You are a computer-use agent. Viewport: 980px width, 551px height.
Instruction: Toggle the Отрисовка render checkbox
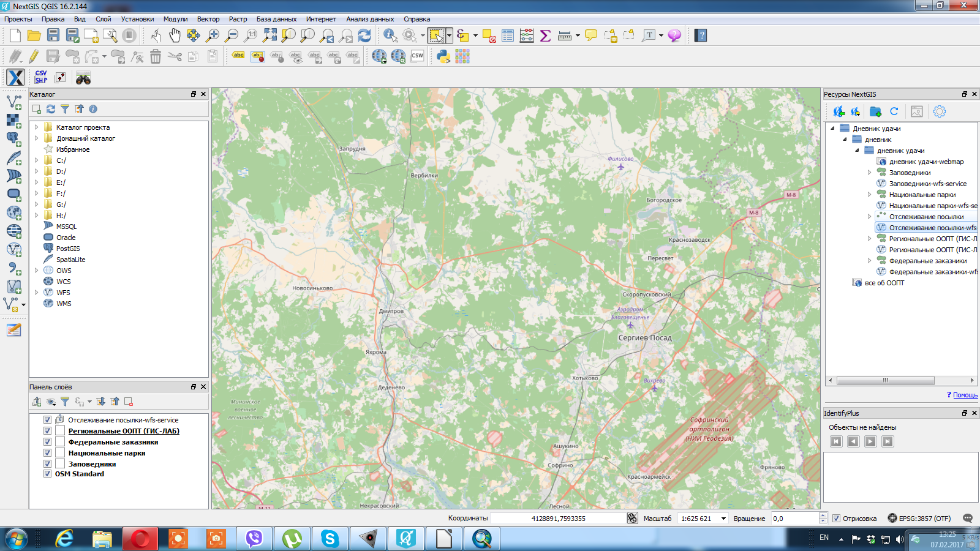click(x=836, y=519)
